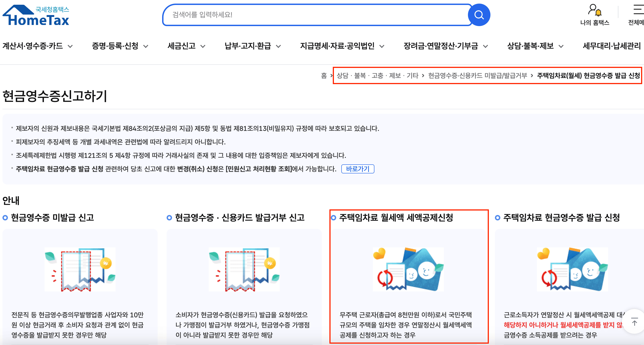644x345 pixels.
Task: Click the scroll-to-top arrow button
Action: click(x=634, y=322)
